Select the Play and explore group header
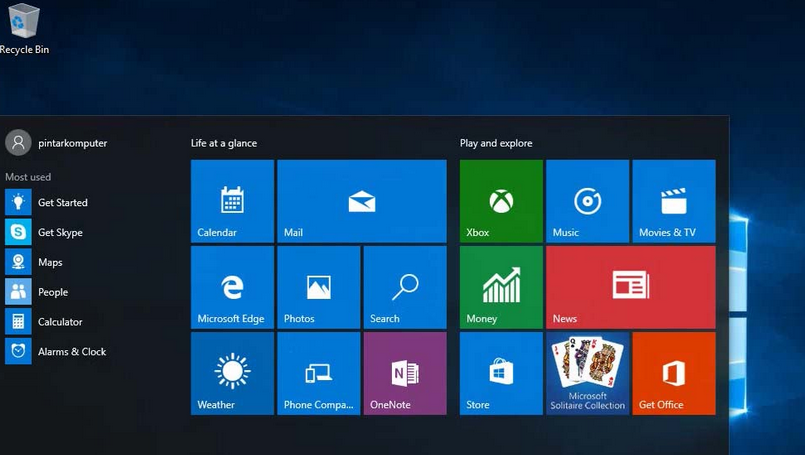Image resolution: width=805 pixels, height=455 pixels. [x=496, y=143]
